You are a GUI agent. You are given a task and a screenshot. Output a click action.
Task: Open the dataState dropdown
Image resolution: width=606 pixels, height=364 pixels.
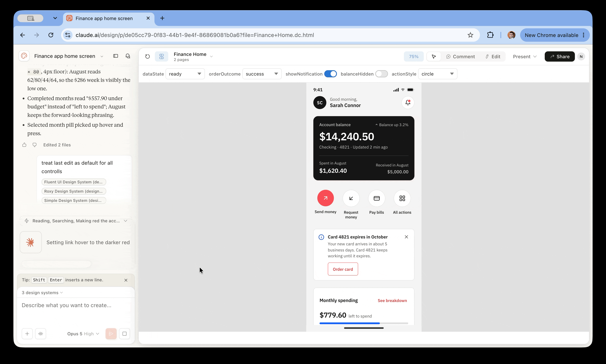click(x=185, y=74)
